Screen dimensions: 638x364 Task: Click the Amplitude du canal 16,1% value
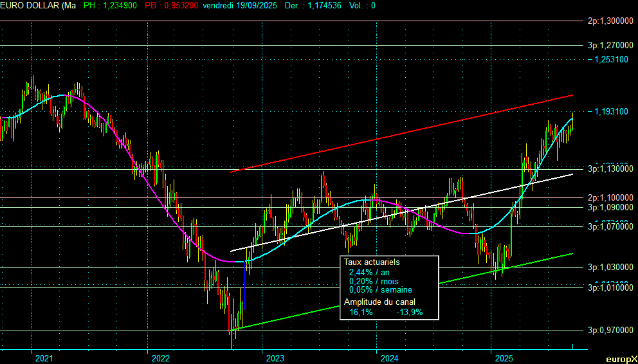(360, 312)
